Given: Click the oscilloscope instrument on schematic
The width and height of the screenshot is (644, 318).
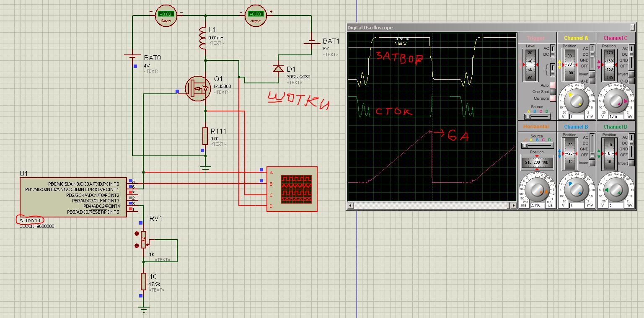Looking at the screenshot, I should pyautogui.click(x=296, y=189).
